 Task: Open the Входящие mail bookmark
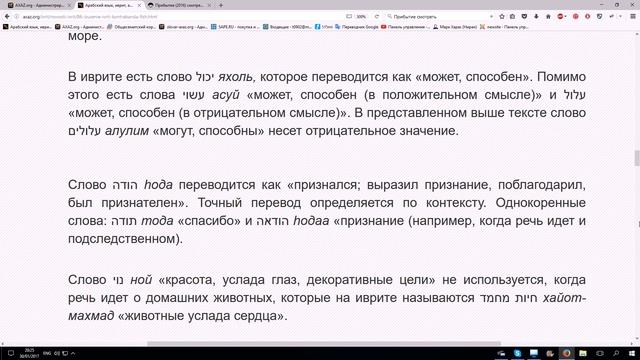click(x=287, y=27)
